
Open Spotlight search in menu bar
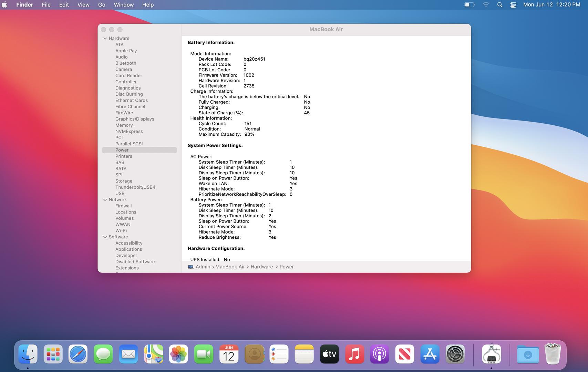[500, 5]
